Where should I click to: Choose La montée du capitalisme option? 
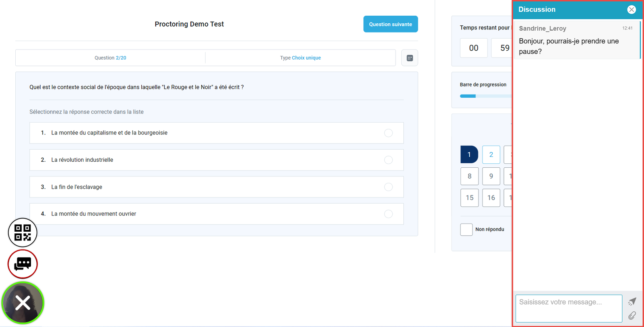pos(388,133)
